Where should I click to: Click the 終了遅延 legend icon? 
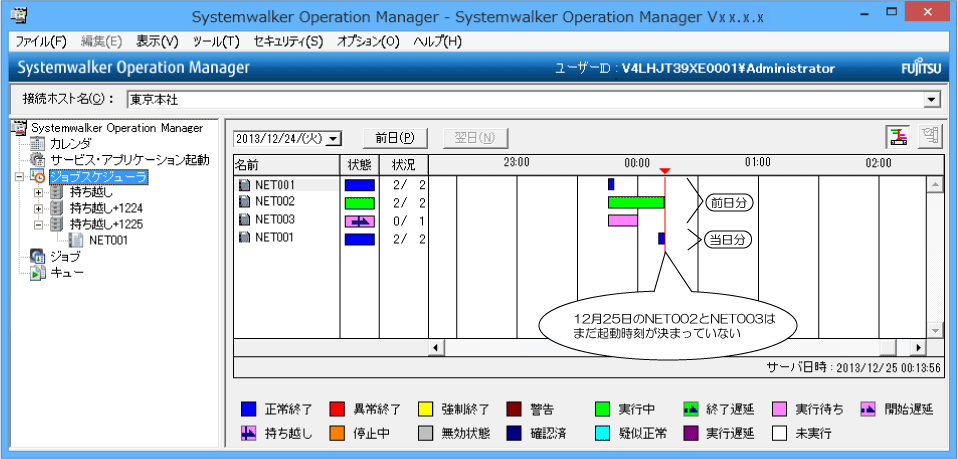pos(690,409)
